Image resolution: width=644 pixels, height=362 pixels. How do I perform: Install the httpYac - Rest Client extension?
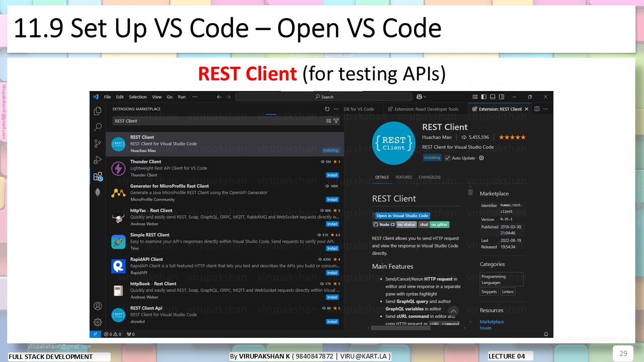coord(332,224)
